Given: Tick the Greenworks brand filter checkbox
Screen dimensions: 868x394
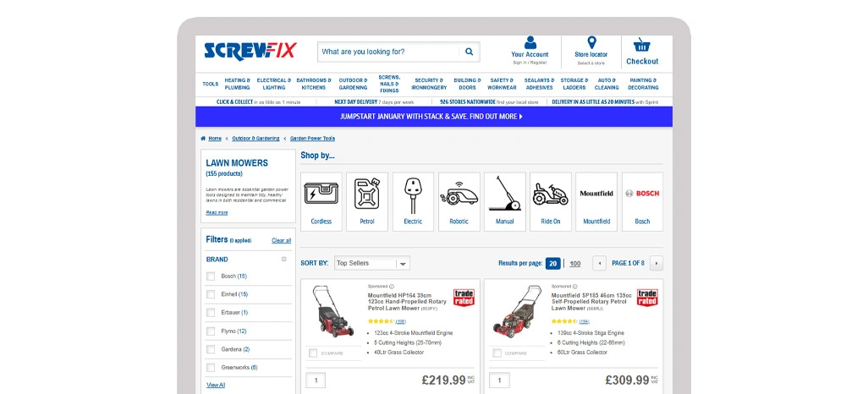Looking at the screenshot, I should (x=211, y=368).
